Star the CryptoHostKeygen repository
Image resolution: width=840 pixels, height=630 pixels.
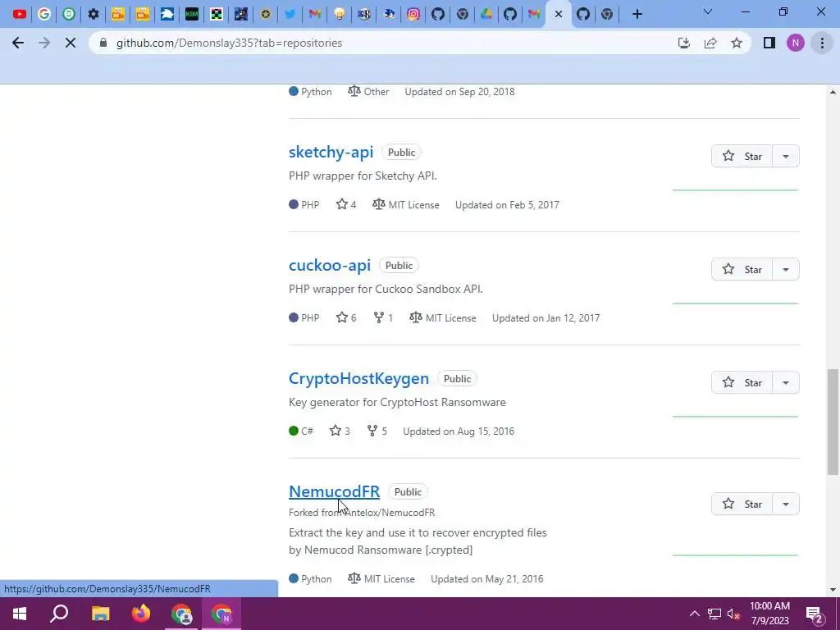click(x=742, y=382)
